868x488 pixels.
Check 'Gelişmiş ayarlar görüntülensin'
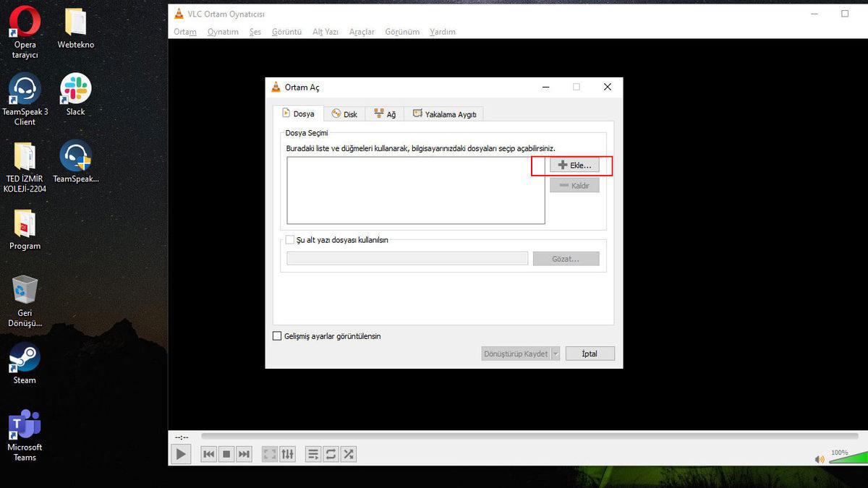pos(276,335)
